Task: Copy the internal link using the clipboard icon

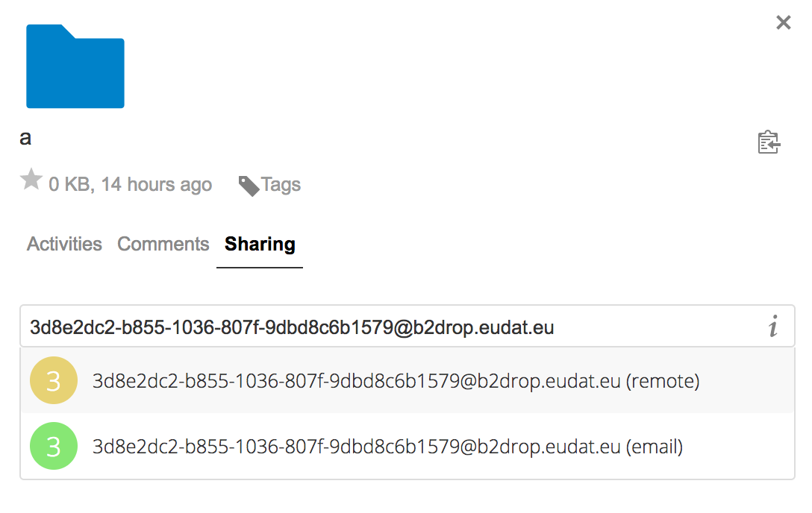Action: tap(769, 142)
